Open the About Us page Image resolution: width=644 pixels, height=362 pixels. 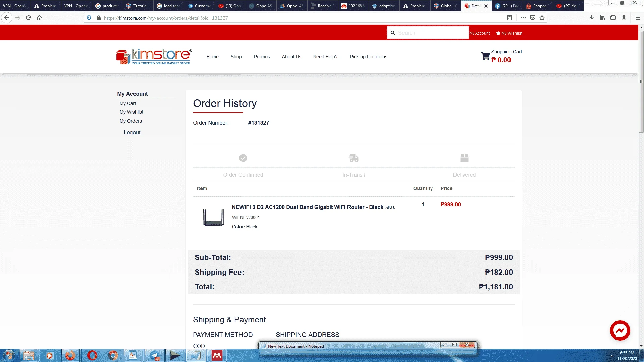tap(291, 57)
